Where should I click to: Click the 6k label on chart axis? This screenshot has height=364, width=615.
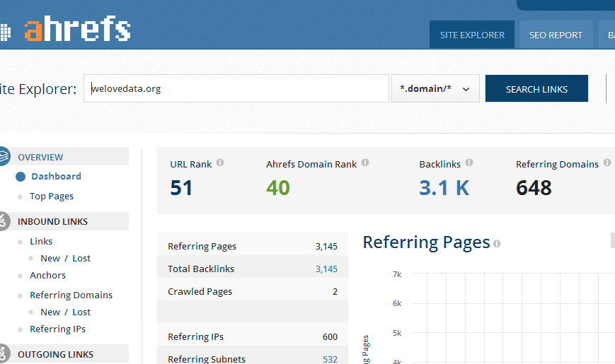tap(397, 303)
